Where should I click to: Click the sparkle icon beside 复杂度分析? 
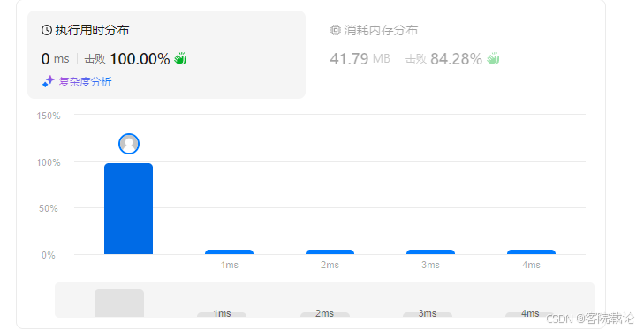pyautogui.click(x=48, y=82)
